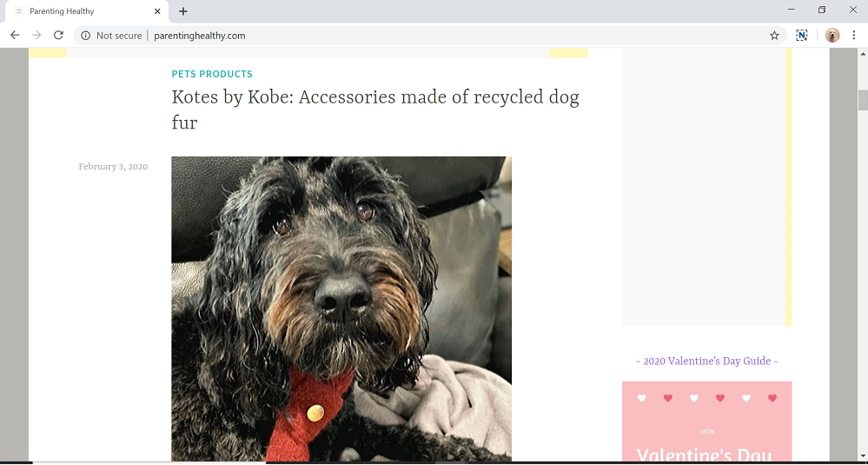Click the vertical scrollbar thumb
This screenshot has width=868, height=465.
coord(863,100)
